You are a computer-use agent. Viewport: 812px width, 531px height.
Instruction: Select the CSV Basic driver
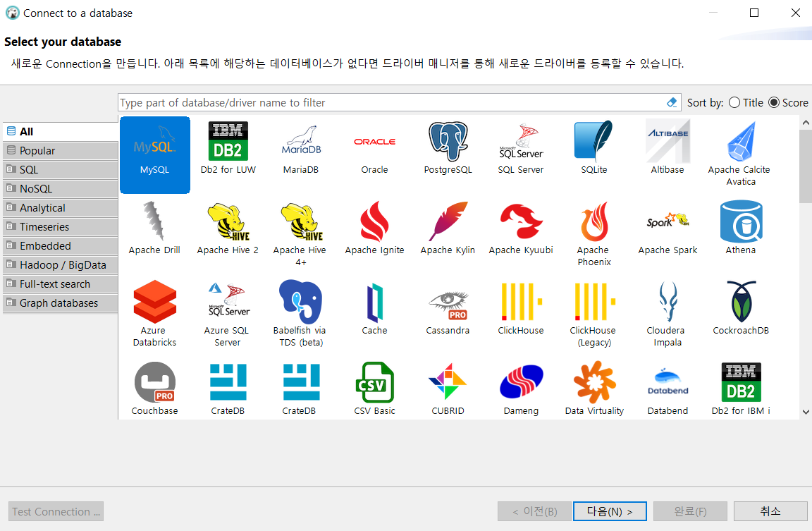tap(374, 389)
